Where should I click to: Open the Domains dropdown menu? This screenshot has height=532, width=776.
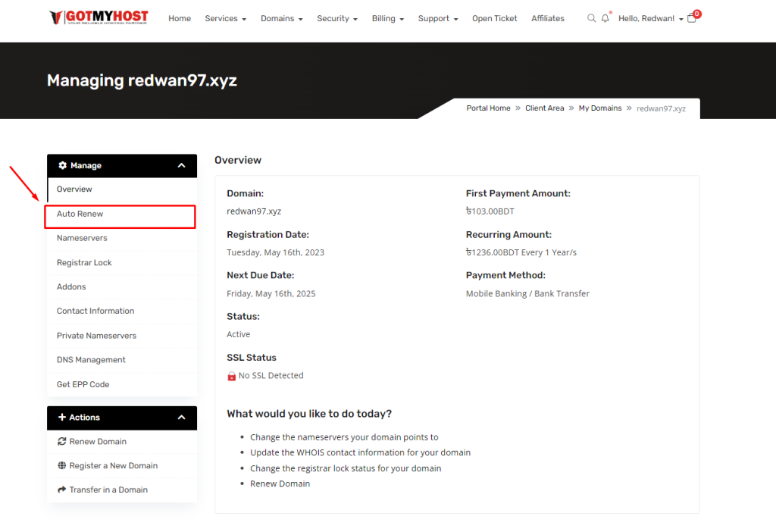281,18
